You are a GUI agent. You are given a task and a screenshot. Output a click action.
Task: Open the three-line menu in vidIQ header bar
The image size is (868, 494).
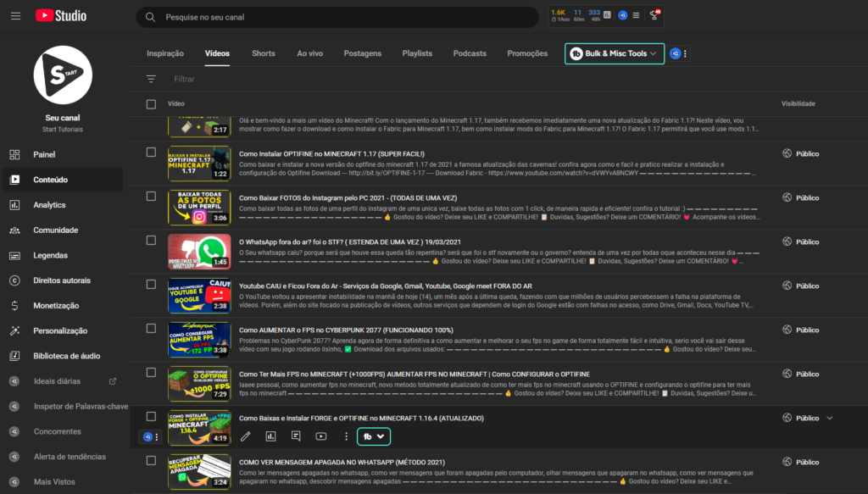(x=636, y=15)
